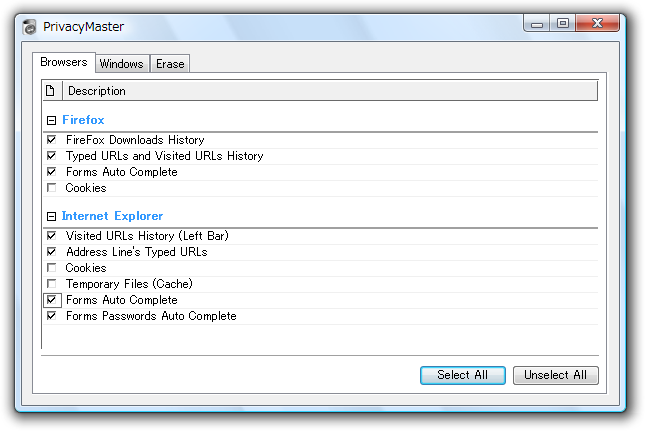Collapse the Firefox group
646x431 pixels.
pyautogui.click(x=51, y=120)
